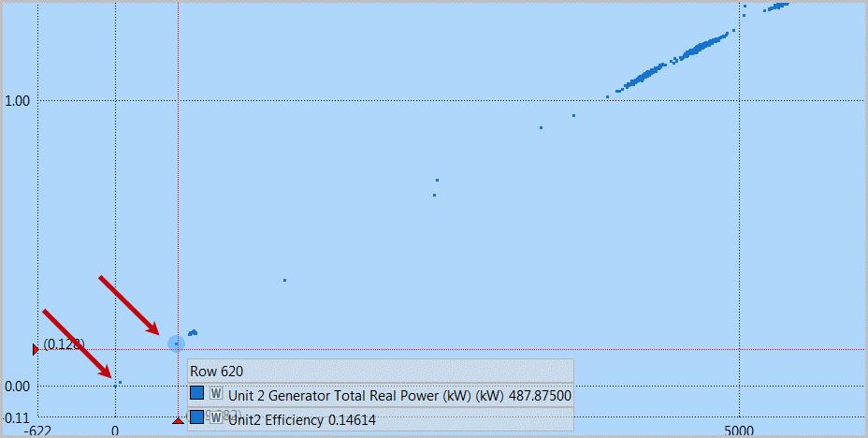868x438 pixels.
Task: Select the data point at the plot origin
Action: click(115, 385)
